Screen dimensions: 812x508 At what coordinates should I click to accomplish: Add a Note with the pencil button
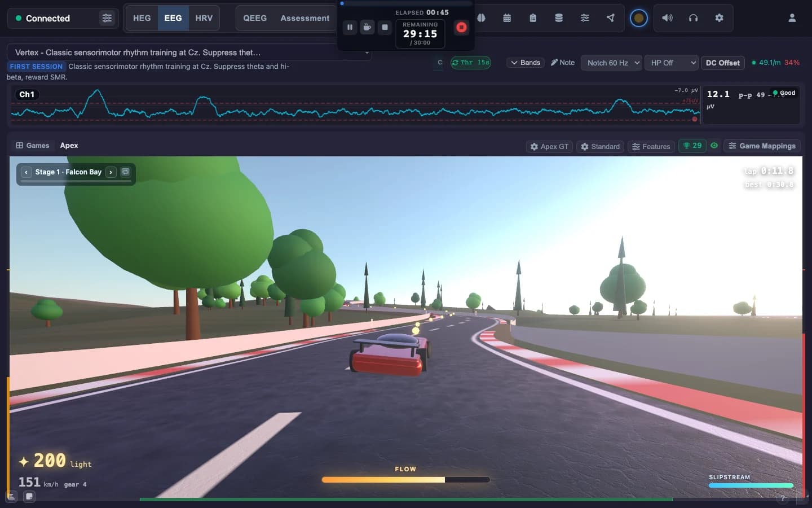(x=563, y=63)
